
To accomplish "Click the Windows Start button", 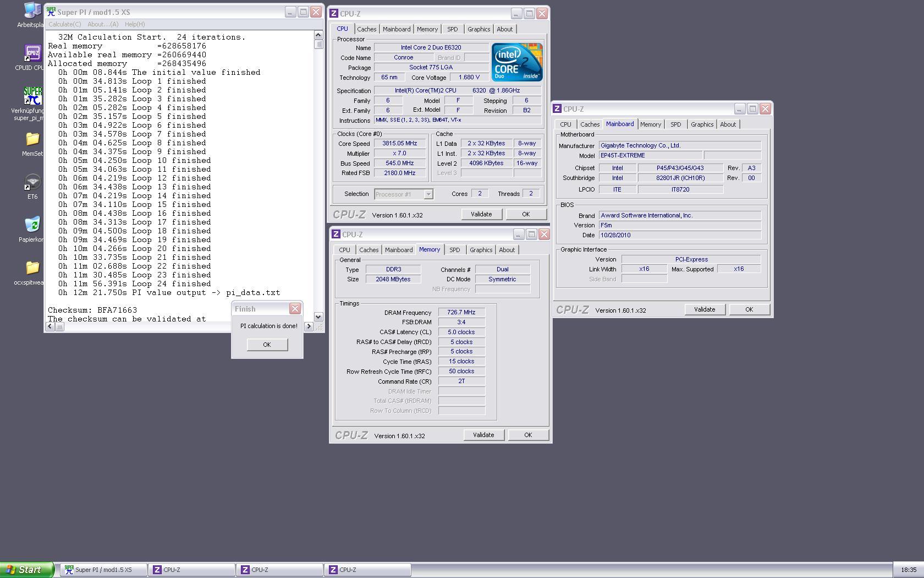I will pyautogui.click(x=27, y=570).
